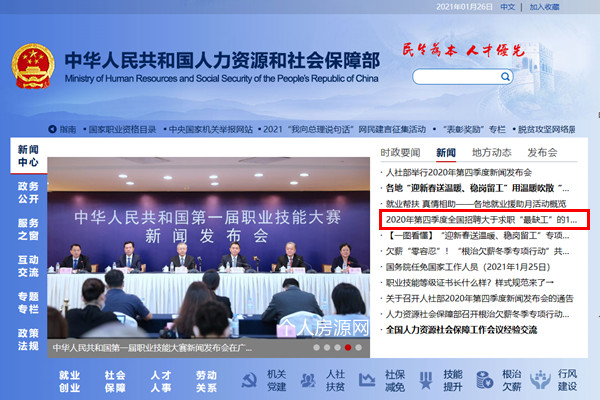Select the active red carousel dot
The height and width of the screenshot is (400, 600).
click(348, 348)
